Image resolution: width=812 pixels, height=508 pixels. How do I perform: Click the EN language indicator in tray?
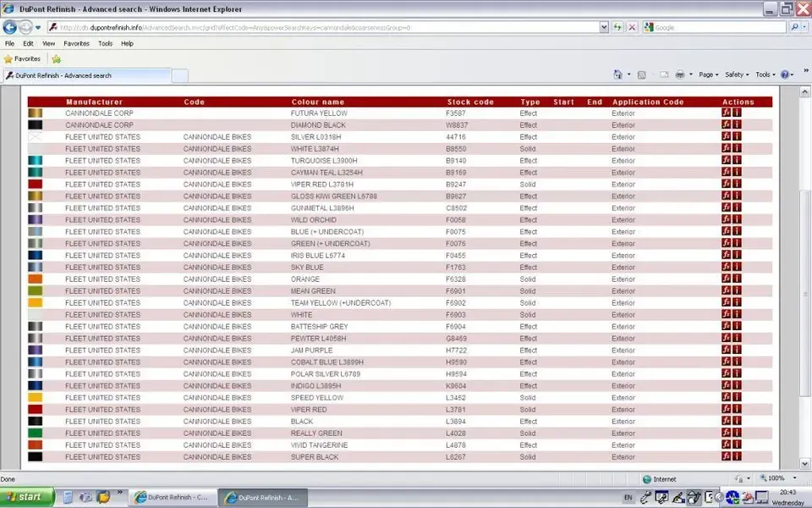(628, 498)
